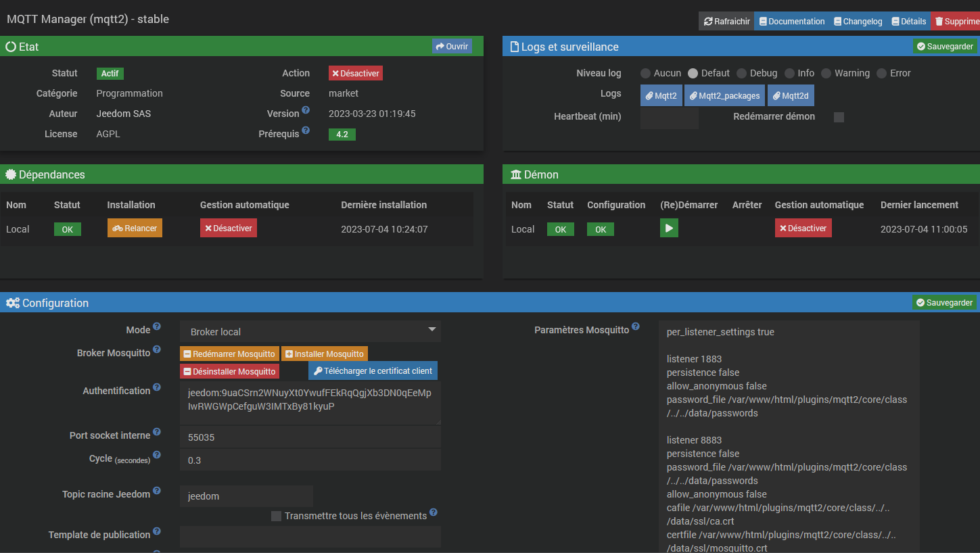Click Télécharger le certificat client
The image size is (980, 553).
pyautogui.click(x=373, y=371)
